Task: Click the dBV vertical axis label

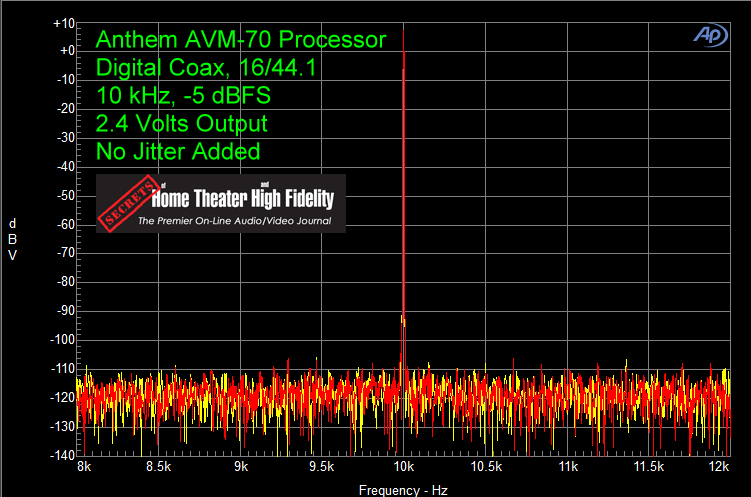Action: pos(12,238)
